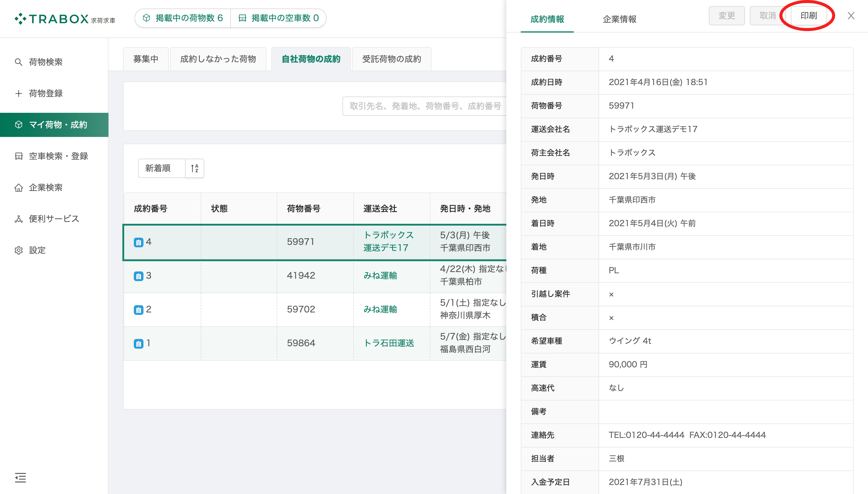Click the truck icon beside 空車検索・登録
Viewport: 868px width, 494px height.
[x=19, y=156]
